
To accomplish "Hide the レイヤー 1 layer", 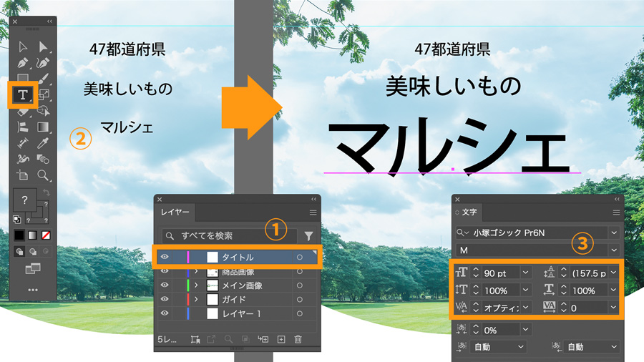I will (165, 313).
